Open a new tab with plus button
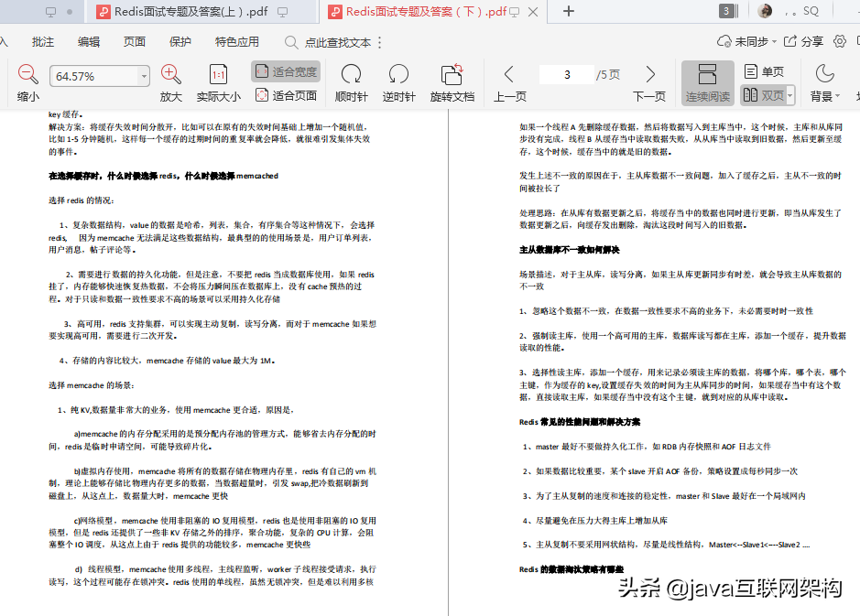 coord(569,11)
